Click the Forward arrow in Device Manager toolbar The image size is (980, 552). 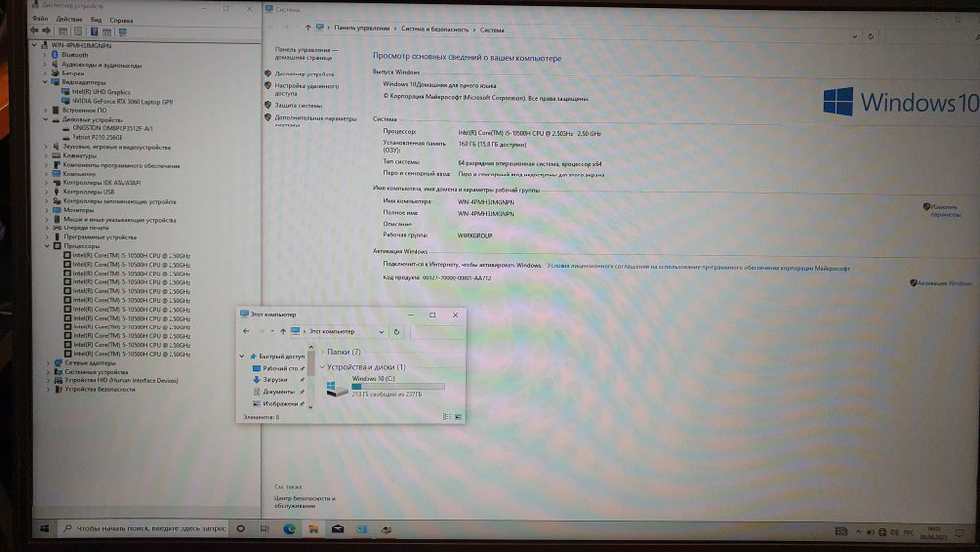46,30
